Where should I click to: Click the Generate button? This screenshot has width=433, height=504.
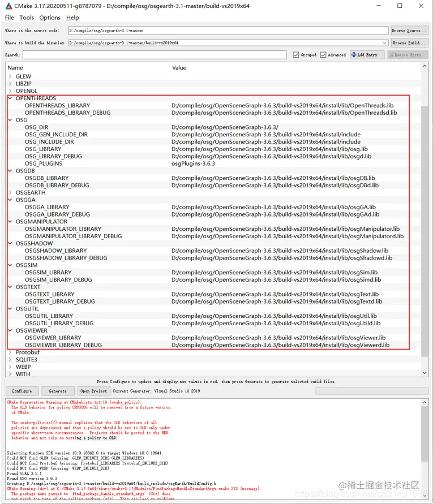(x=58, y=391)
